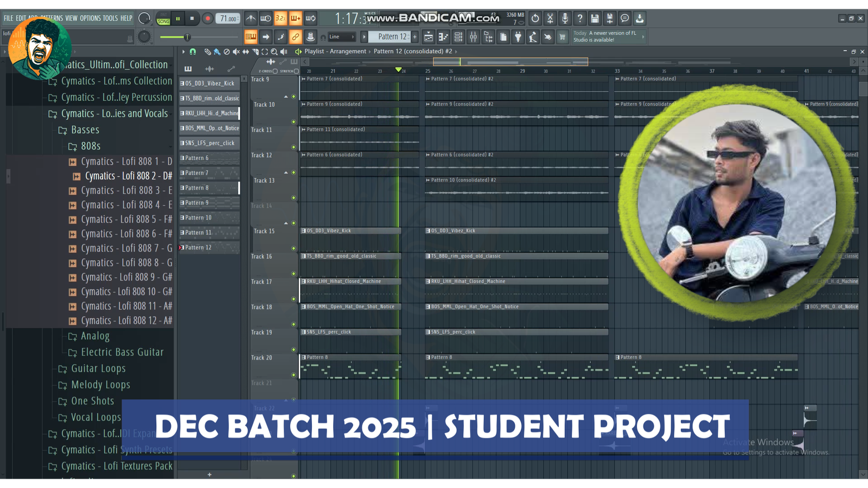Mute Track 10 via its green LED
This screenshot has width=868, height=488.
293,122
